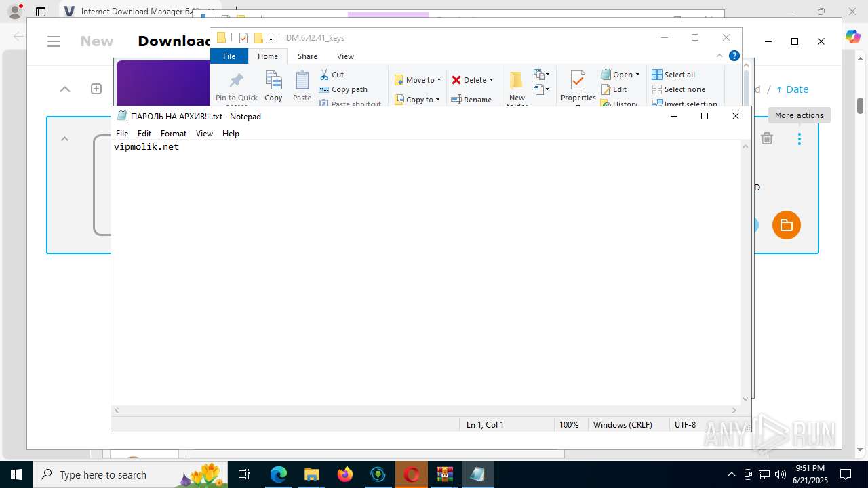868x488 pixels.
Task: Open Notepad's Format menu
Action: click(174, 134)
